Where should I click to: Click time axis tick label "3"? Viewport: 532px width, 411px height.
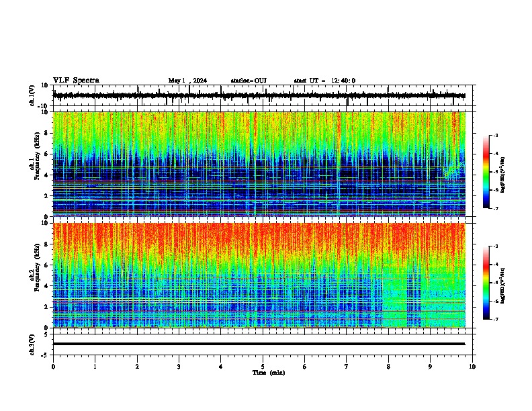pos(179,367)
